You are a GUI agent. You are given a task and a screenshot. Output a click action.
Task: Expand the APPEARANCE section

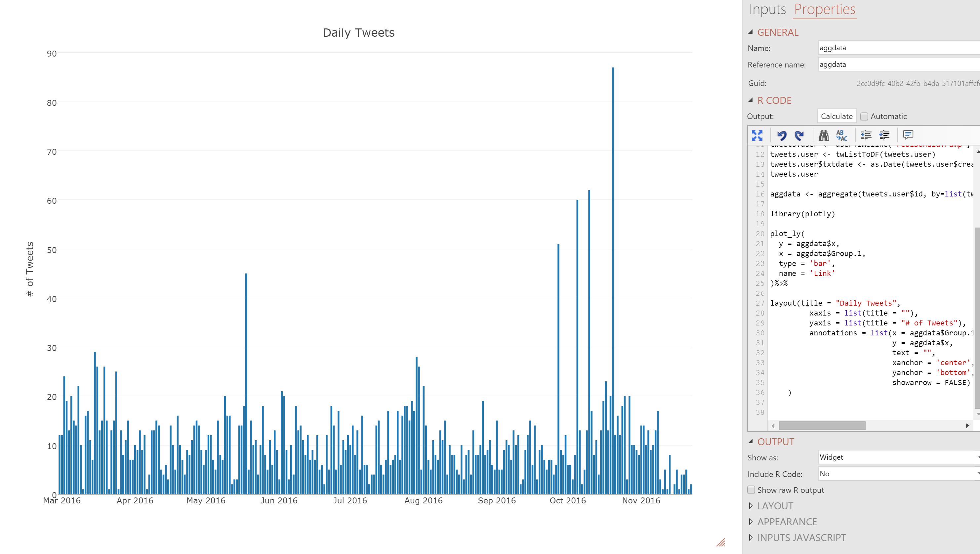coord(751,522)
